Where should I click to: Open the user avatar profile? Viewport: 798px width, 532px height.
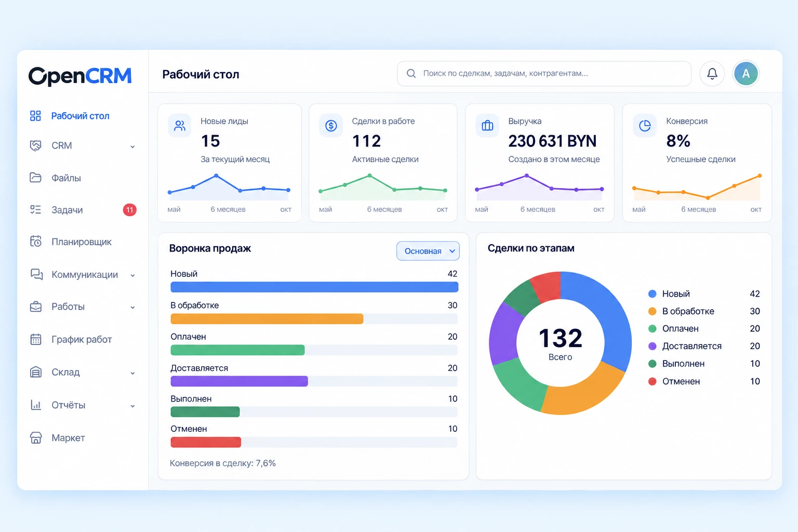pyautogui.click(x=746, y=74)
